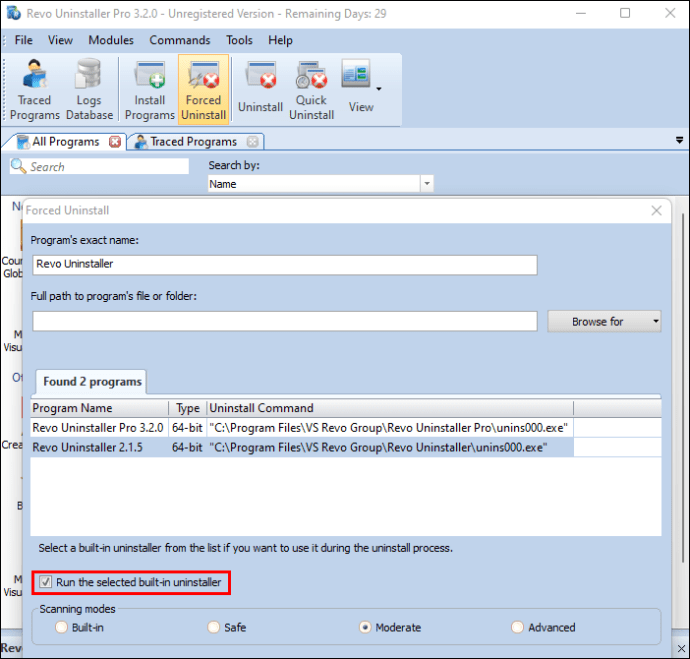Screen dimensions: 690x659
Task: Choose the Advanced scanning mode
Action: click(x=518, y=627)
